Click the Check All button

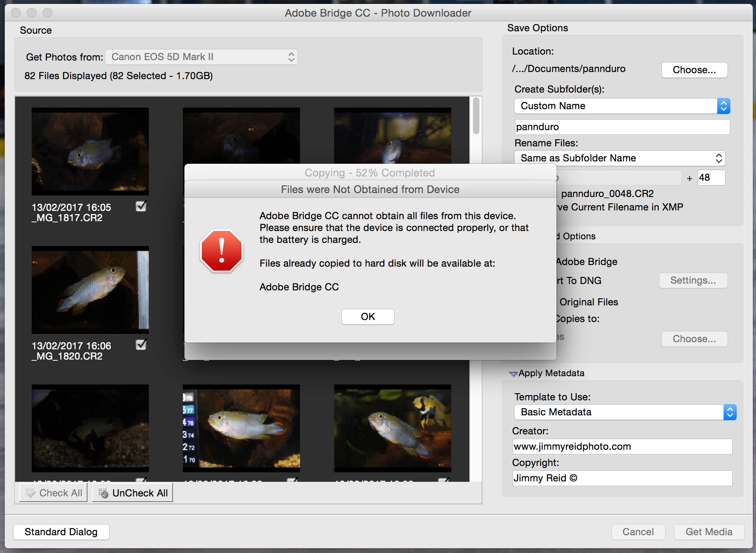(53, 493)
